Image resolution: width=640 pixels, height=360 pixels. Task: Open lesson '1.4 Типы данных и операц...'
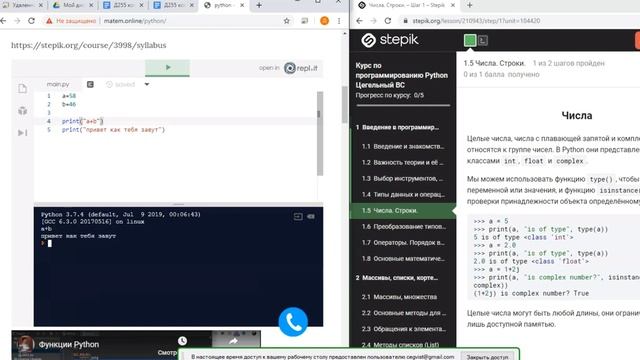pos(402,195)
